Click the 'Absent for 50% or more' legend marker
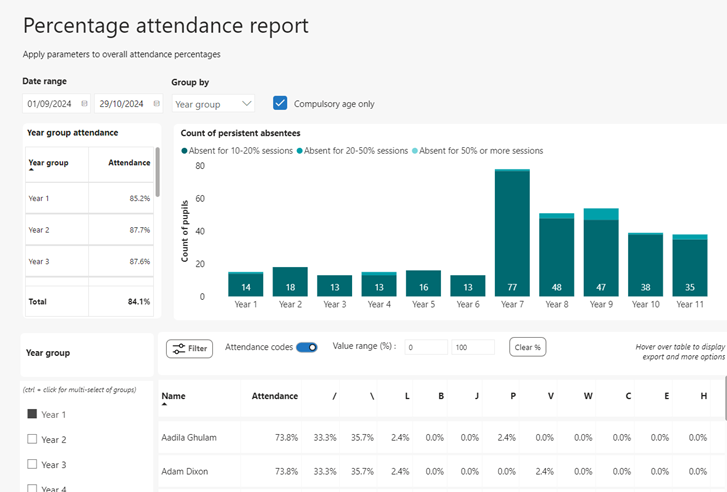This screenshot has height=492, width=727. tap(414, 151)
